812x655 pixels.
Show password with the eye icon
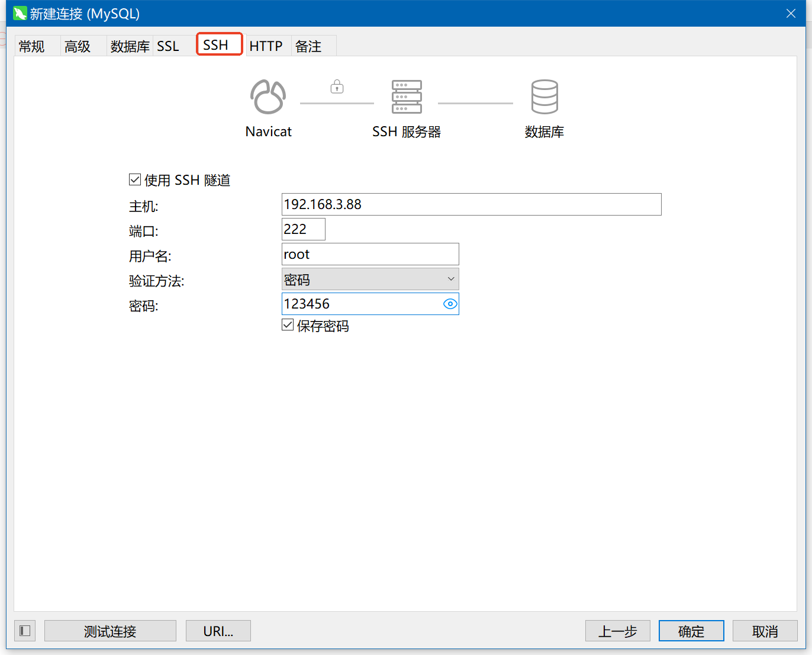coord(450,304)
